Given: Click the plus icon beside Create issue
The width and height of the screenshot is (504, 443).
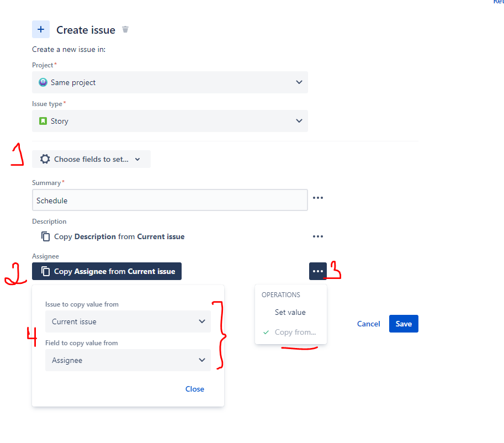Looking at the screenshot, I should [41, 29].
